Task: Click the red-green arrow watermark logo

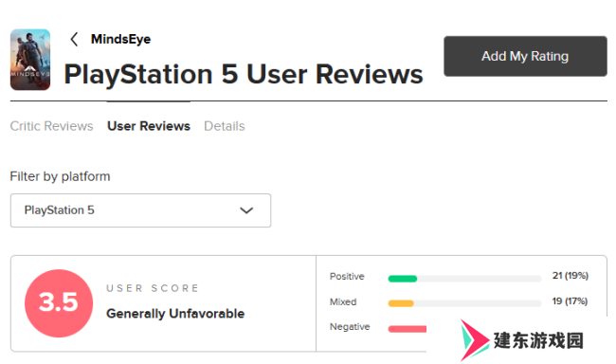Action: click(x=474, y=340)
